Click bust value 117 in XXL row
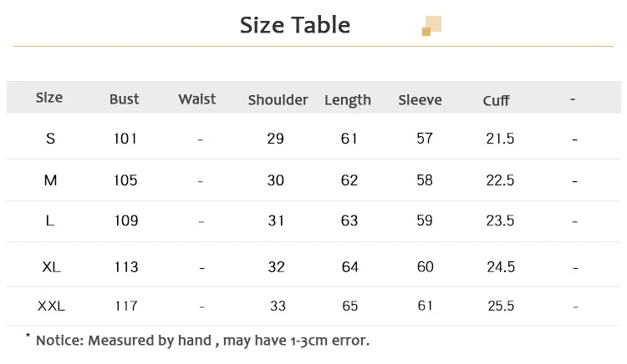The image size is (627, 364). coord(126,306)
